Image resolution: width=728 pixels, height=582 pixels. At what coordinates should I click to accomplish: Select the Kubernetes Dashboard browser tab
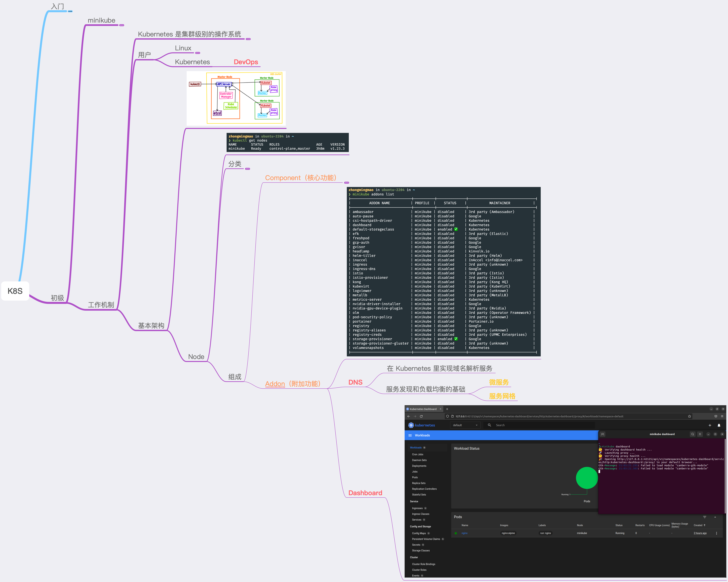click(423, 409)
